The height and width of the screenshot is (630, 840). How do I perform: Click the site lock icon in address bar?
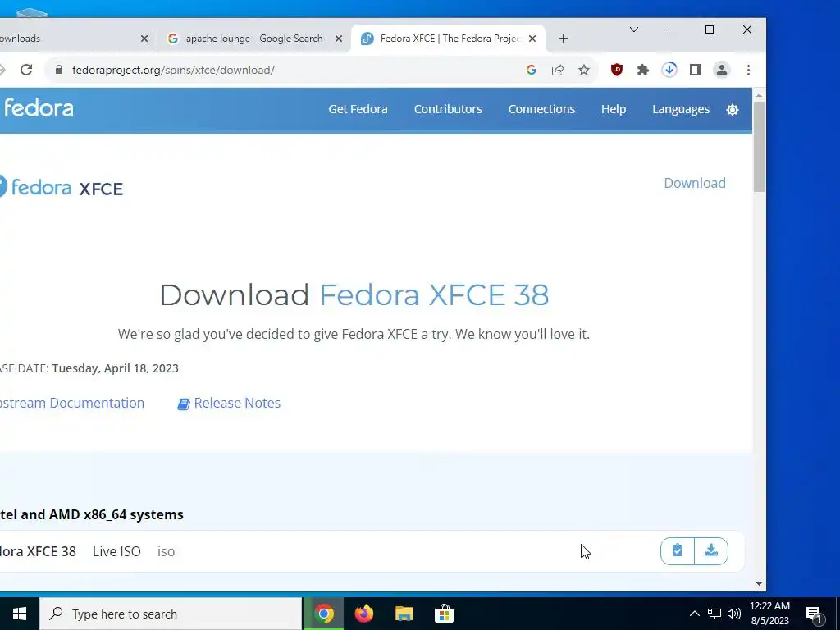59,70
